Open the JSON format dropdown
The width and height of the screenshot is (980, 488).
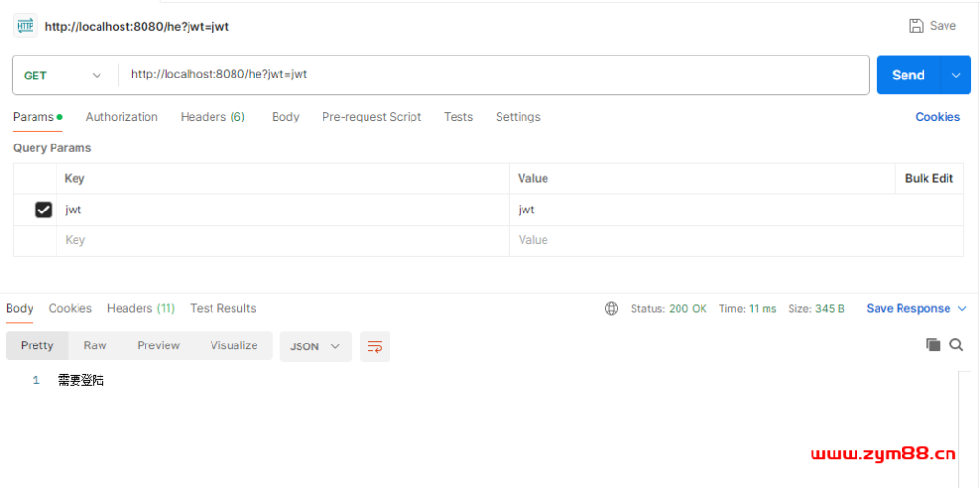point(316,346)
